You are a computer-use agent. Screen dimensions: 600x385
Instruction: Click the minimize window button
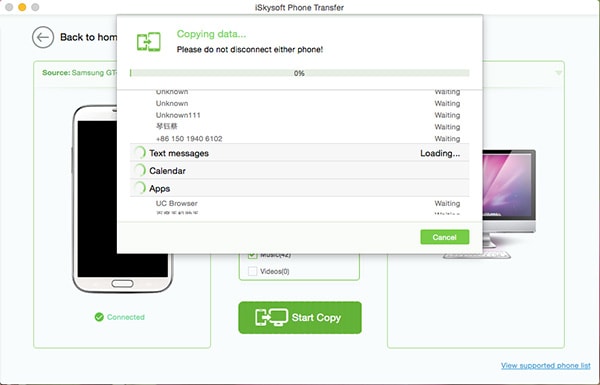click(x=22, y=7)
